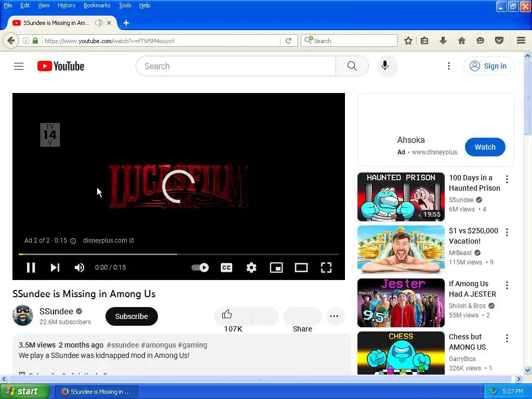Go to Firefox home page icon
Viewport: 532px width, 399px height.
pyautogui.click(x=462, y=41)
